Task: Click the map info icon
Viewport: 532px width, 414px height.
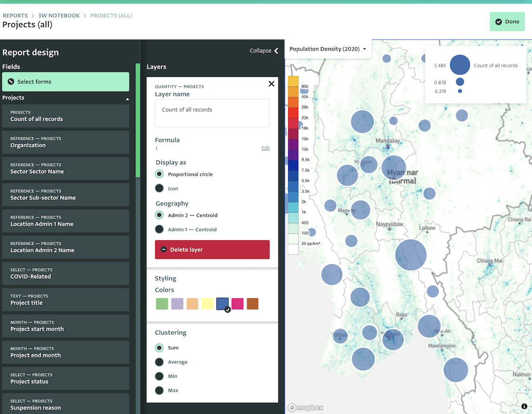Action: pyautogui.click(x=524, y=406)
